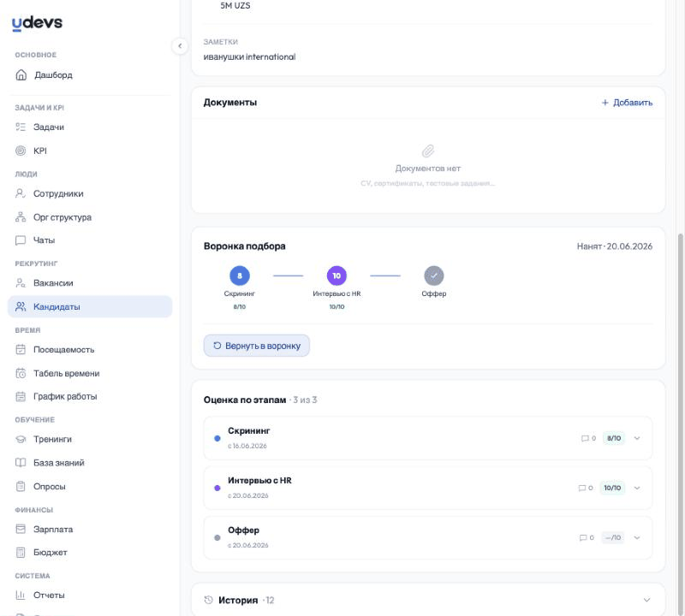
Task: Click the Орг структура hierarchy icon
Action: point(21,217)
